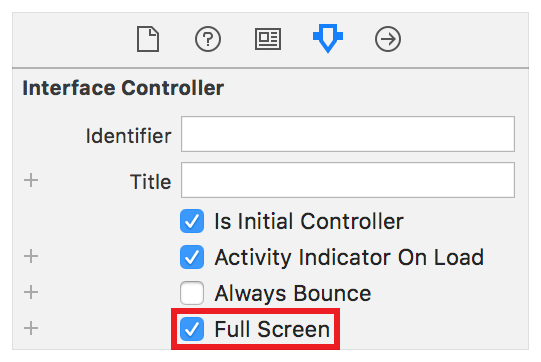Switch to the Identity inspector
Image resolution: width=541 pixels, height=362 pixels.
pos(268,39)
